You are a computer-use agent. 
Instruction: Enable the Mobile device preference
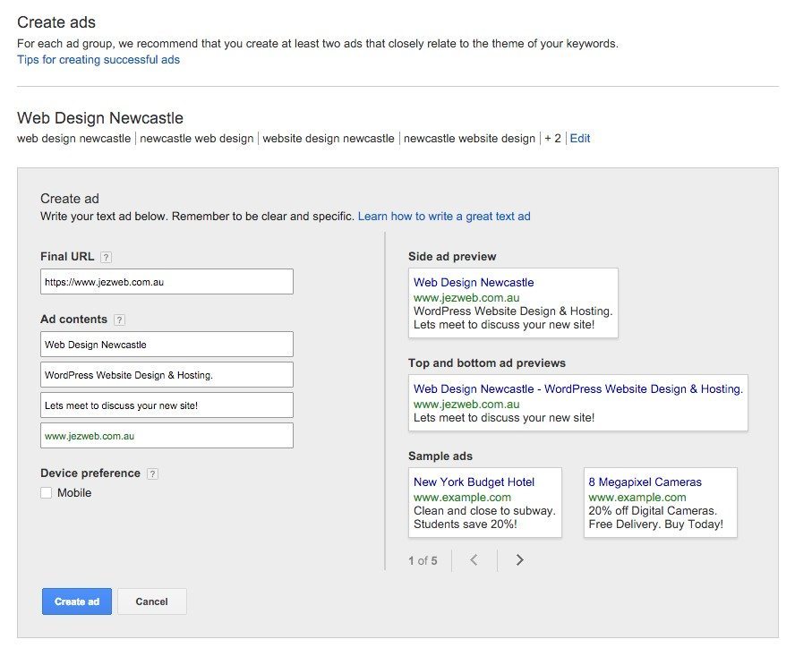click(45, 493)
